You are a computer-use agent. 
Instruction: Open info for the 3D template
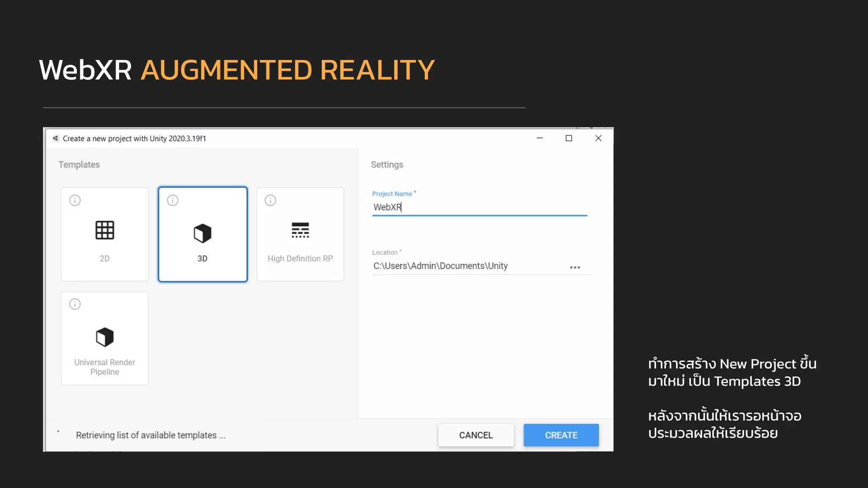172,200
